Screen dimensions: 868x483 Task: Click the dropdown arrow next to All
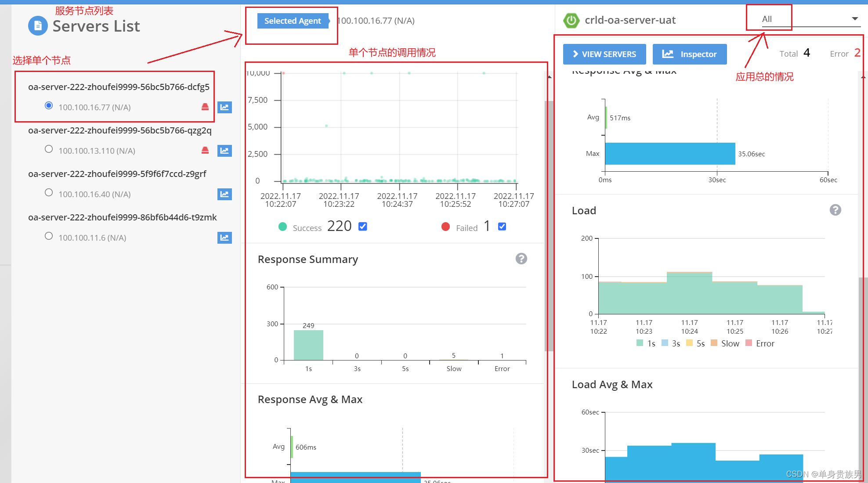pos(854,19)
